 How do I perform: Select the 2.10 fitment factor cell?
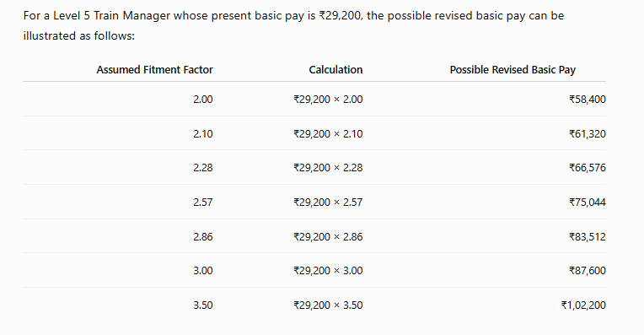point(203,134)
